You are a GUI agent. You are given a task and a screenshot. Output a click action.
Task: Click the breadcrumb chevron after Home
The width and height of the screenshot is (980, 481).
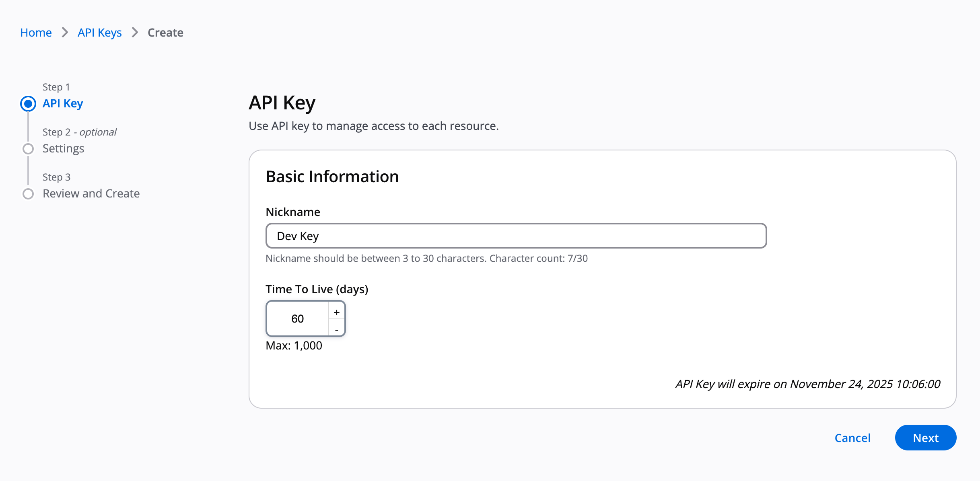point(64,33)
